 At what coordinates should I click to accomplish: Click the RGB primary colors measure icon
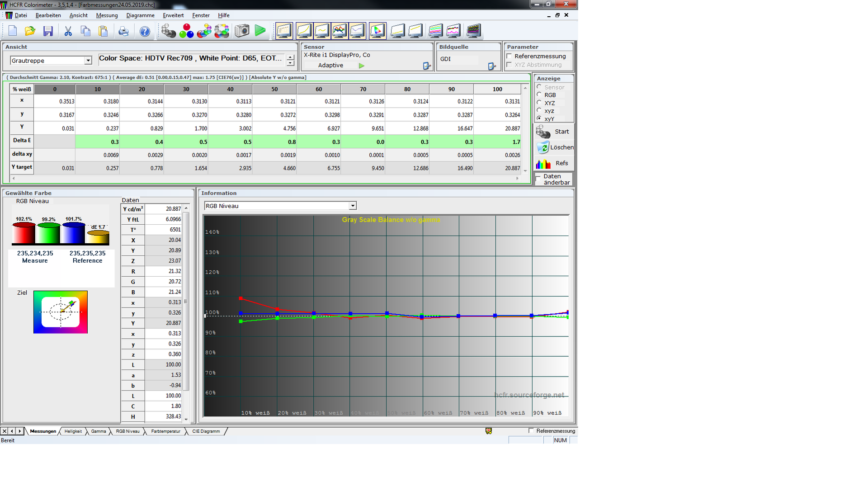[x=186, y=31]
